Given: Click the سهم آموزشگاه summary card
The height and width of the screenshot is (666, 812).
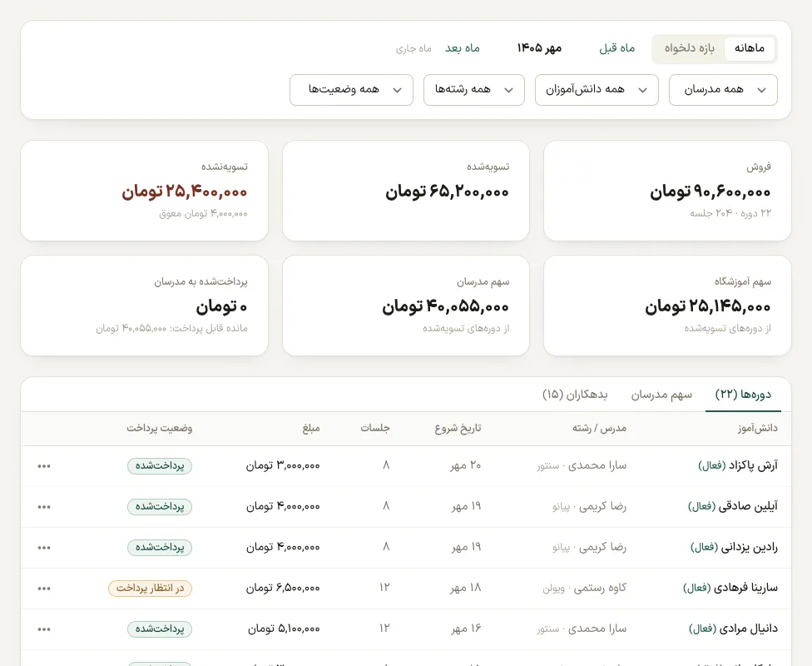Looking at the screenshot, I should coord(667,306).
